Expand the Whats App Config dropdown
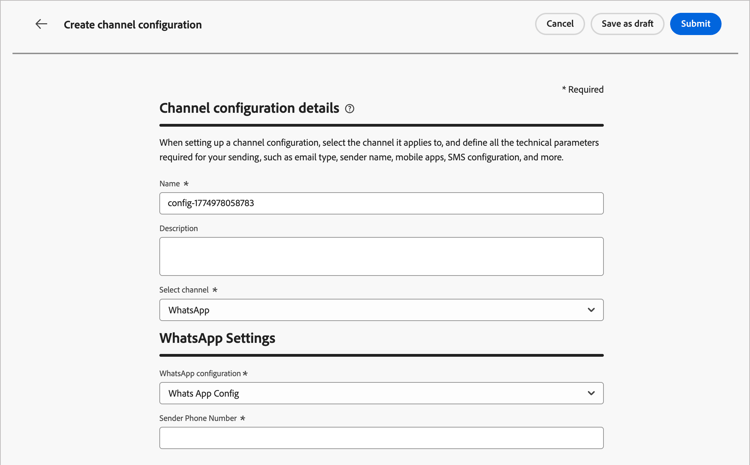 coord(370,393)
